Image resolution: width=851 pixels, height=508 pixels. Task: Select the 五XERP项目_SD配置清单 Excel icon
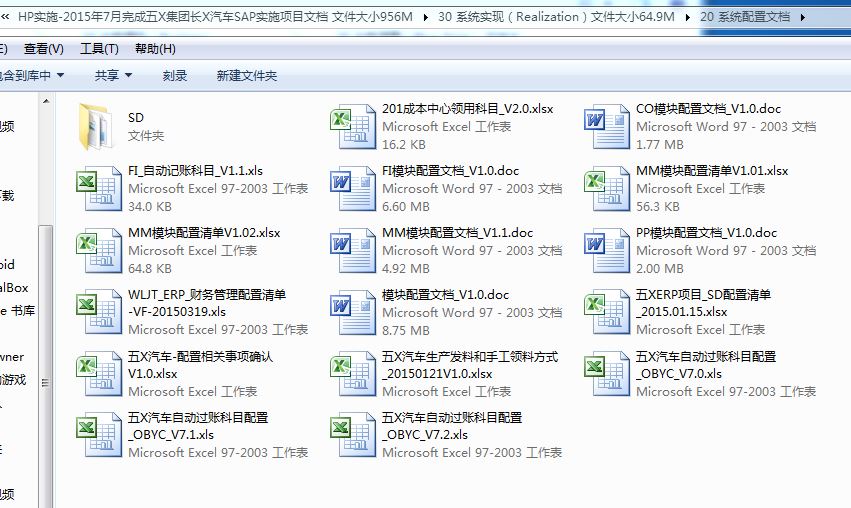[607, 312]
